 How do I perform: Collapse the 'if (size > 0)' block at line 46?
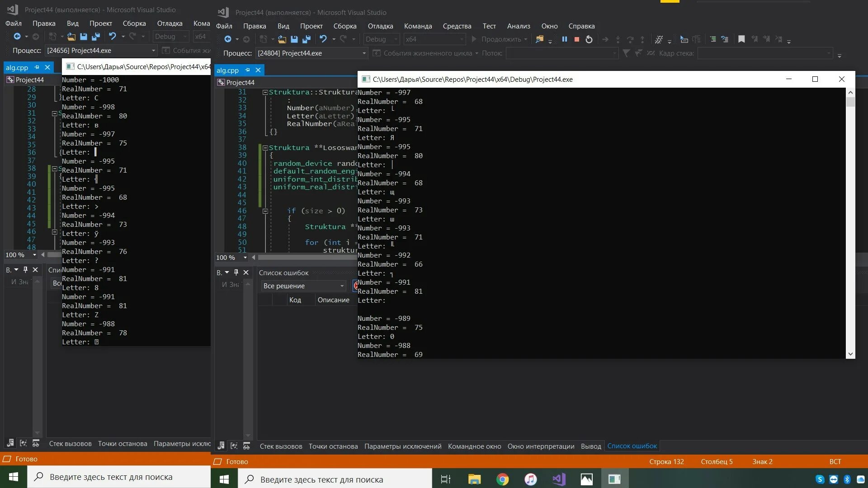[x=265, y=211]
